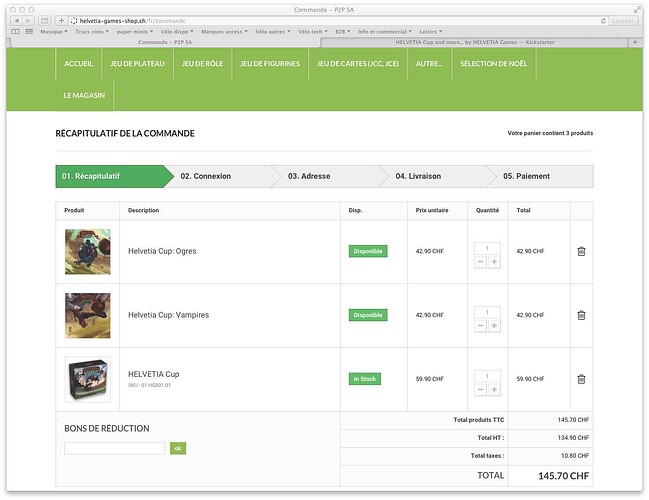
Task: Decrease quantity of Helvetia Cup: Ogres
Action: 480,262
